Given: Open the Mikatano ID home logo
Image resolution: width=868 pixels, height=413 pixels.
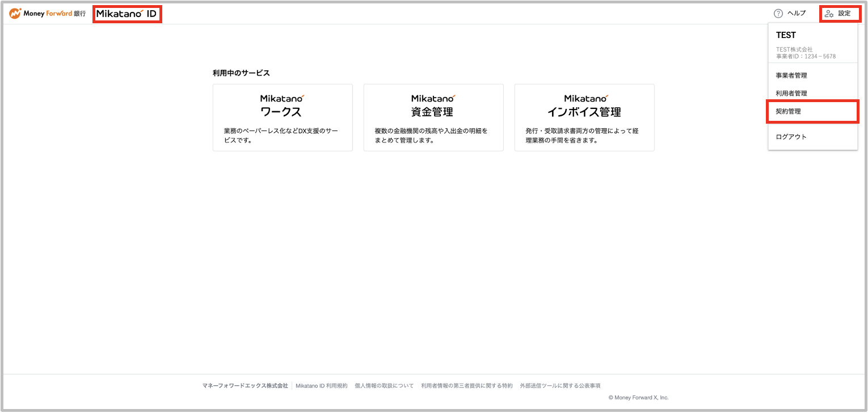Looking at the screenshot, I should (x=127, y=13).
